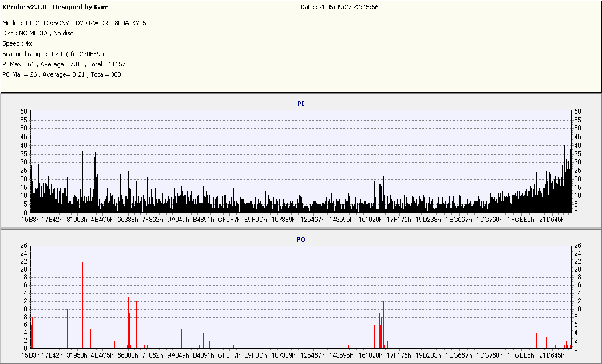Click the PO chart title

(x=300, y=239)
